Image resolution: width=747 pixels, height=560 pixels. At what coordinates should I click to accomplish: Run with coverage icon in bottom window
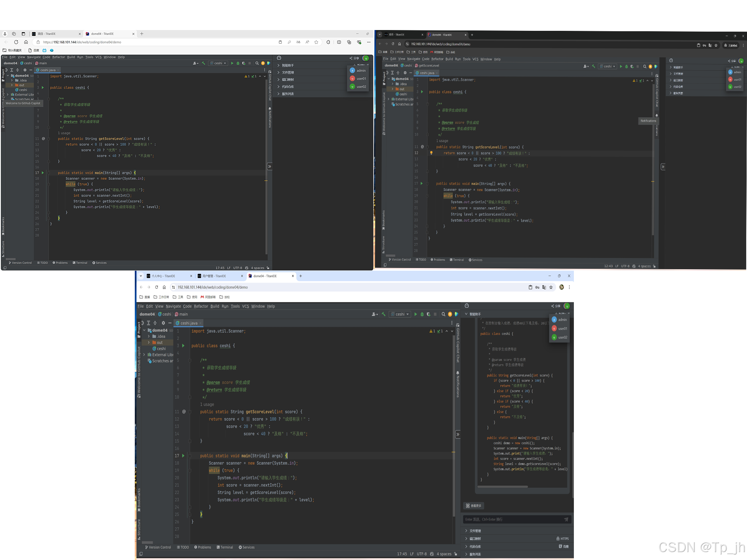click(428, 314)
